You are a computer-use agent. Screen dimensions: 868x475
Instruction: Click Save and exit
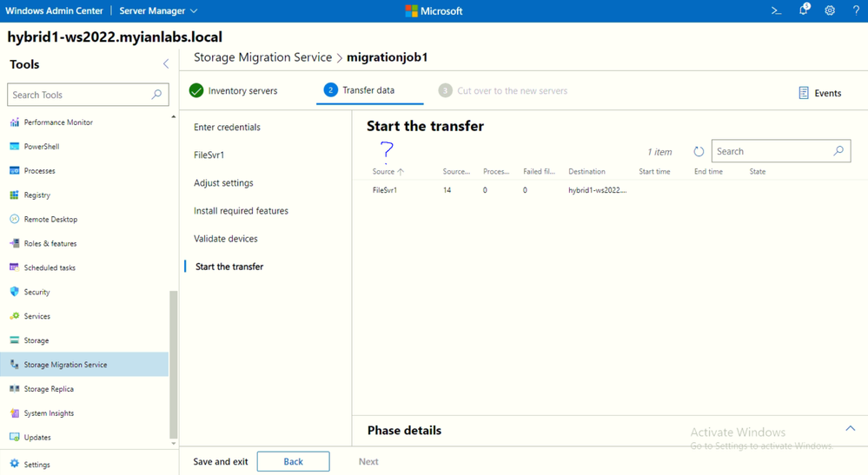pos(221,462)
